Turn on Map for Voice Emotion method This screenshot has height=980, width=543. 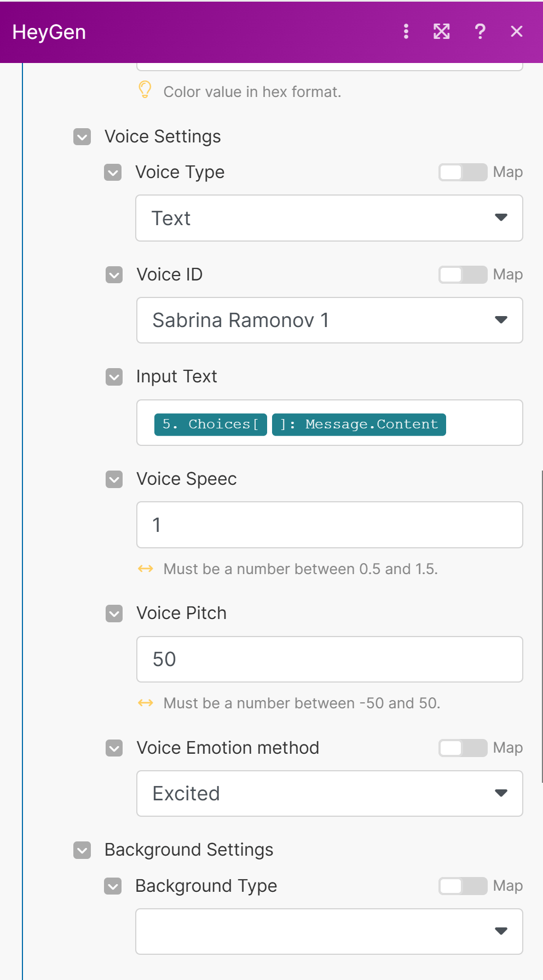(463, 748)
